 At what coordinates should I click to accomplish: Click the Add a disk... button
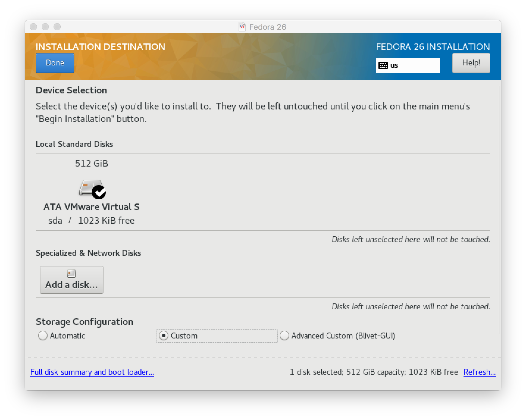[72, 280]
